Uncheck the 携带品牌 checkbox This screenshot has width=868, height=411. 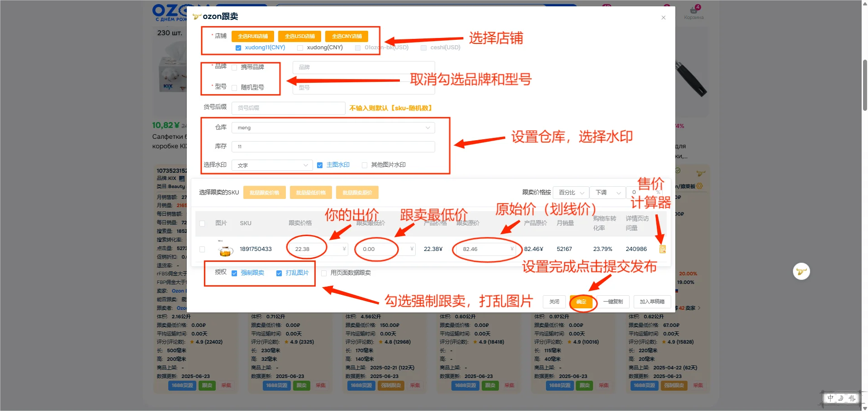tap(234, 67)
